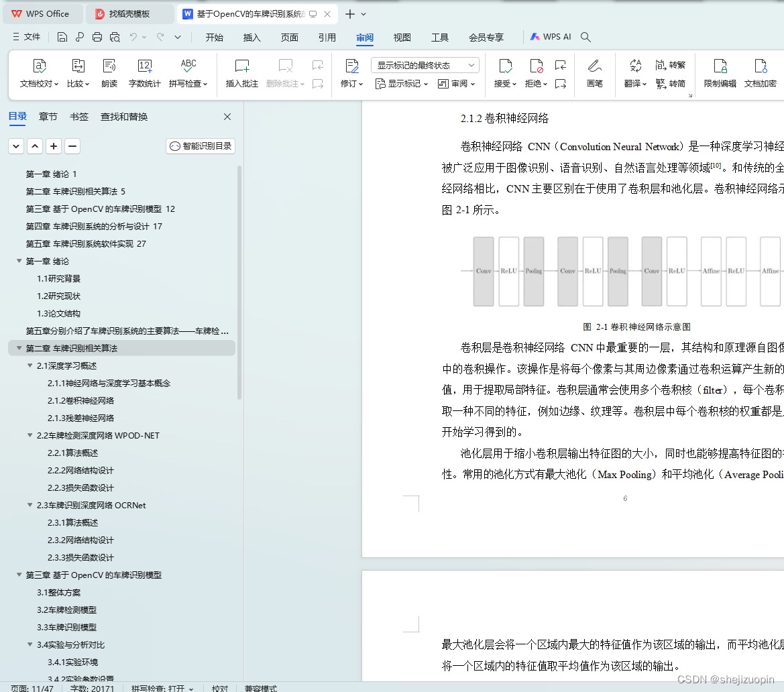
Task: Open 文档校对 document proofreading tool
Action: point(39,73)
